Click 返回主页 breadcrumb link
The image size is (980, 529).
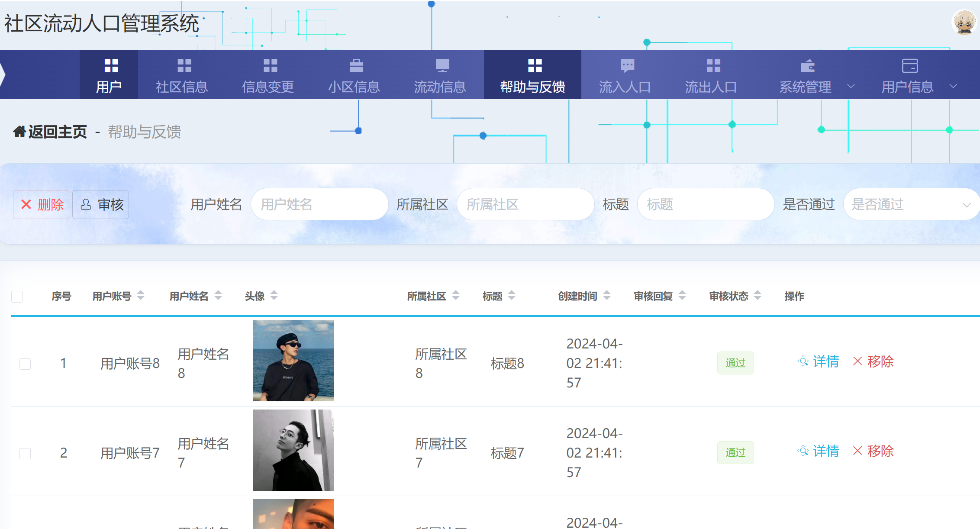tap(56, 132)
